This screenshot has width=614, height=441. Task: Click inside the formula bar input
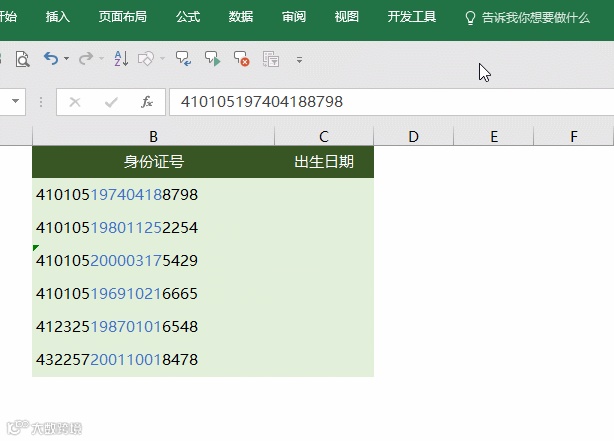392,102
